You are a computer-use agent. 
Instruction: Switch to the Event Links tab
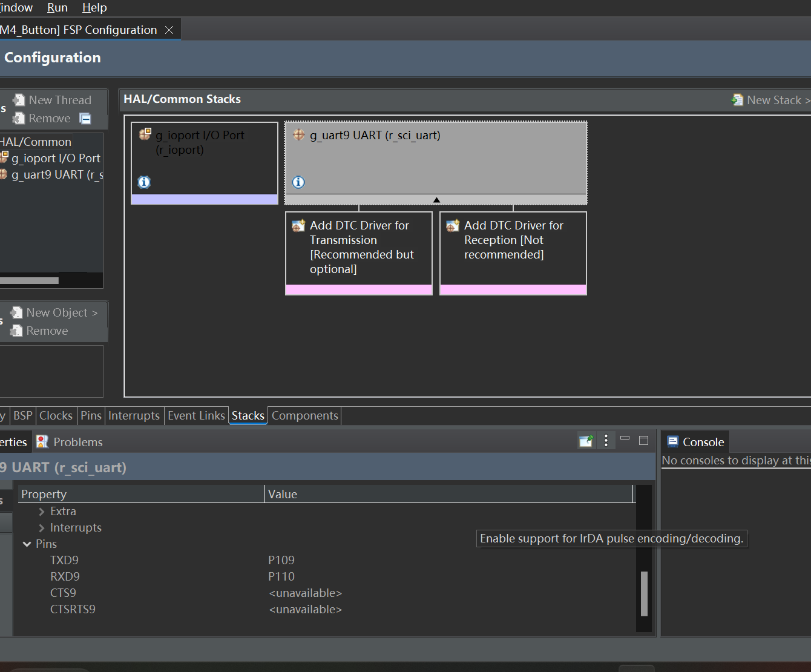pos(196,415)
